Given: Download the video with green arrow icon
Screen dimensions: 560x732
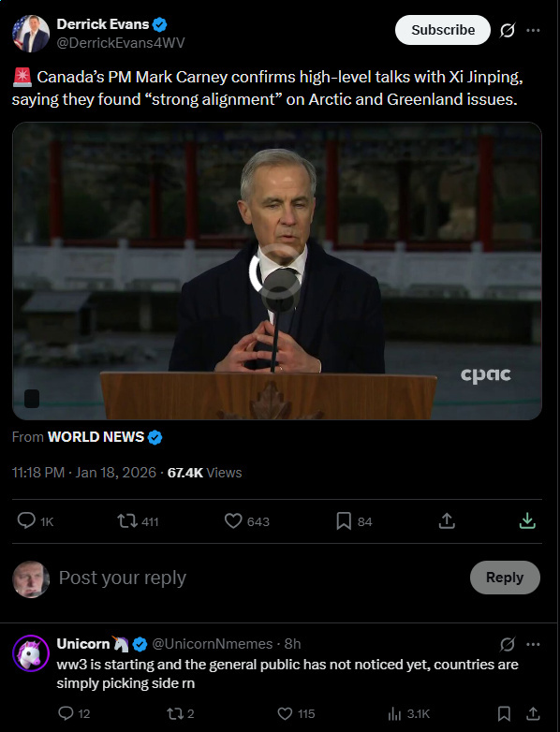Looking at the screenshot, I should tap(527, 520).
